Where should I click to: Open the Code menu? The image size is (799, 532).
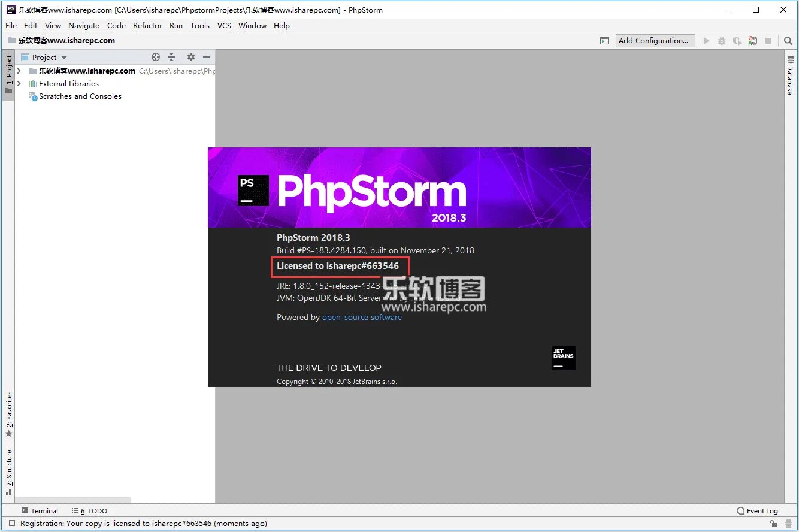coord(116,25)
